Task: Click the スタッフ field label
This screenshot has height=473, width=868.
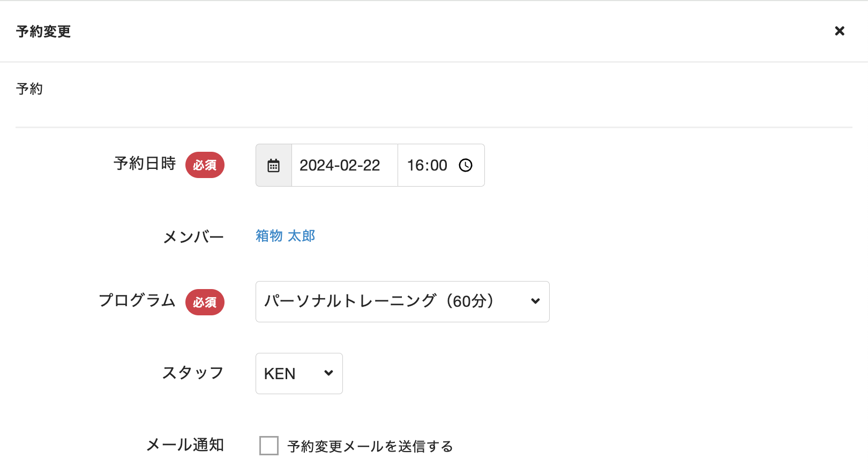Action: click(x=193, y=373)
